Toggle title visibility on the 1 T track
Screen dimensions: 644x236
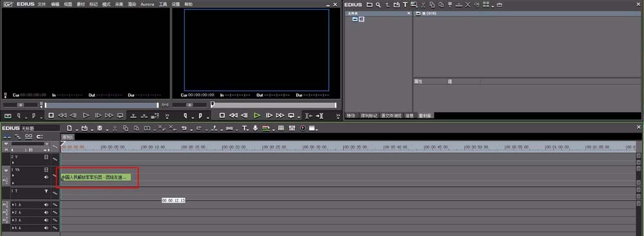click(46, 191)
